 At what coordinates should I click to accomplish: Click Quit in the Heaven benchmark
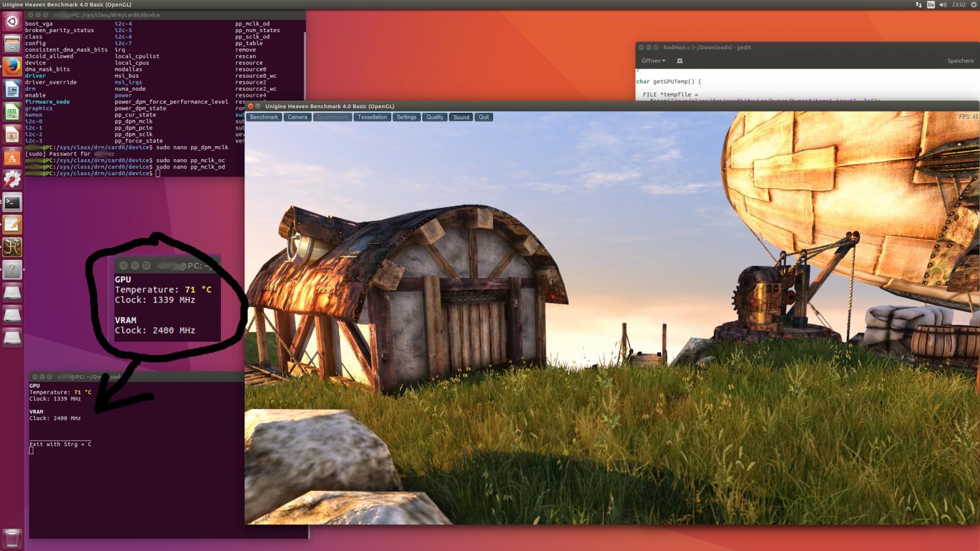pyautogui.click(x=484, y=117)
